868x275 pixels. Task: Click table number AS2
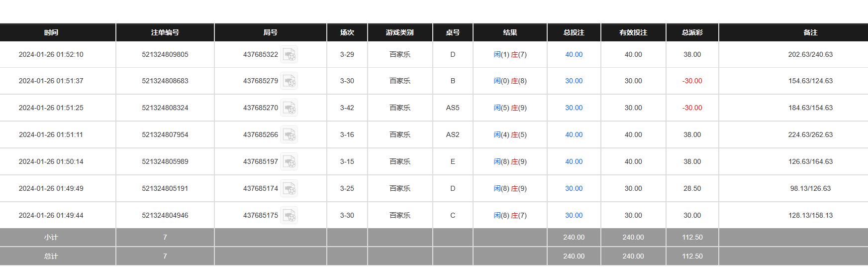tap(453, 135)
